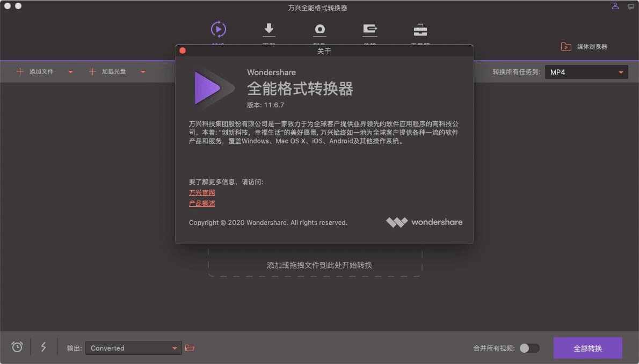Open the scheduled task alarm clock icon

pyautogui.click(x=17, y=347)
